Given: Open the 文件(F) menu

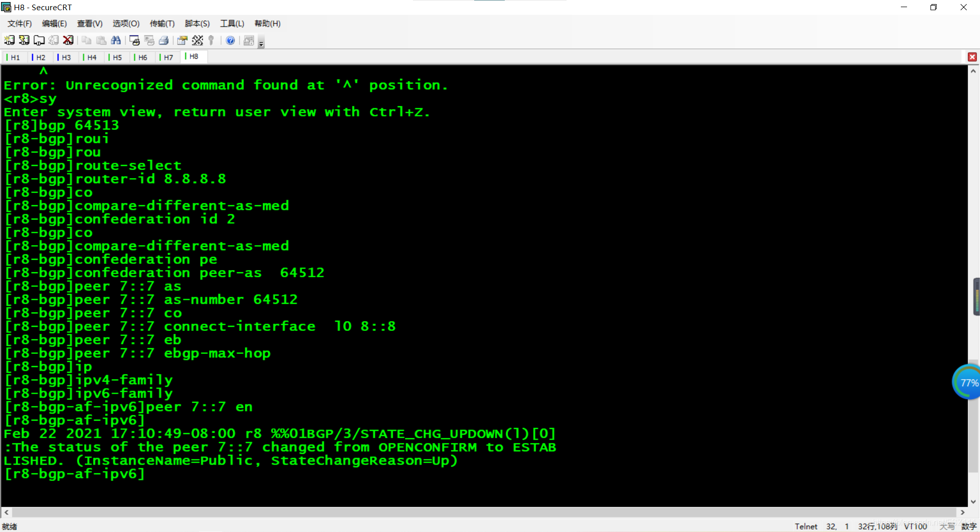Looking at the screenshot, I should coord(19,23).
